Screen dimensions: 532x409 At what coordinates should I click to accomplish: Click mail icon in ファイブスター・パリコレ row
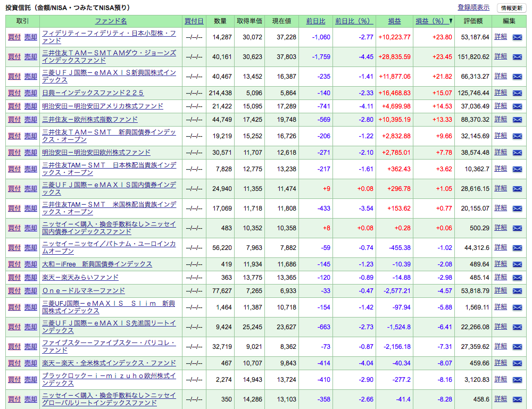[x=517, y=347]
